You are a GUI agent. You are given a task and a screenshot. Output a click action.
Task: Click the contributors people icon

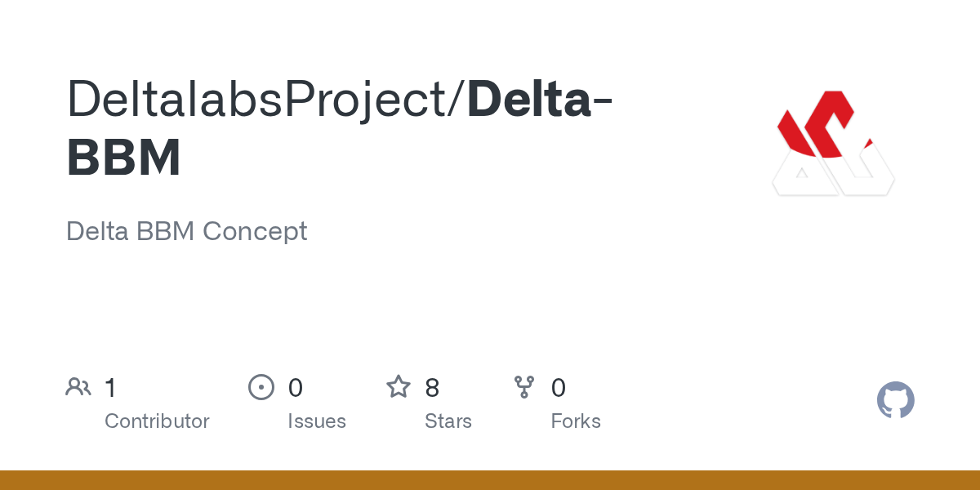[x=78, y=386]
